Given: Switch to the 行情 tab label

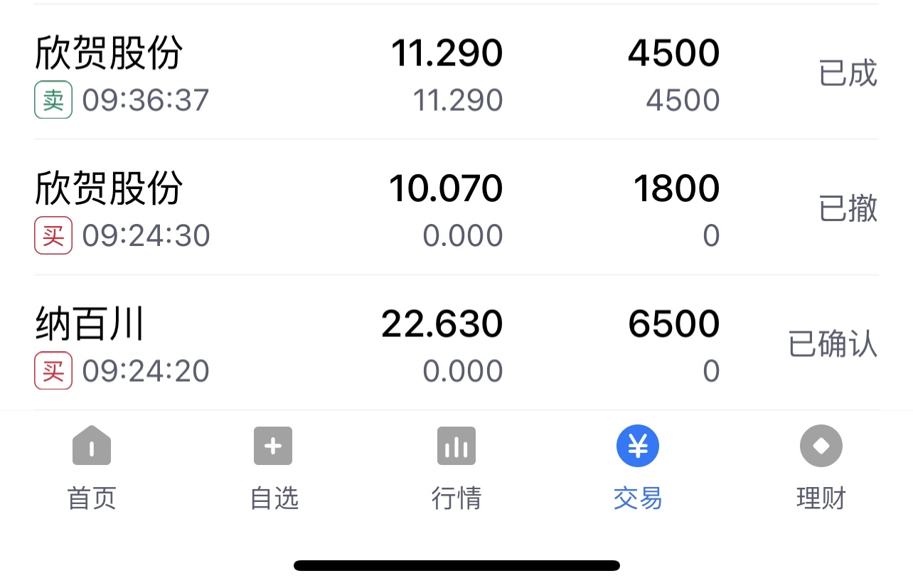Looking at the screenshot, I should 457,498.
